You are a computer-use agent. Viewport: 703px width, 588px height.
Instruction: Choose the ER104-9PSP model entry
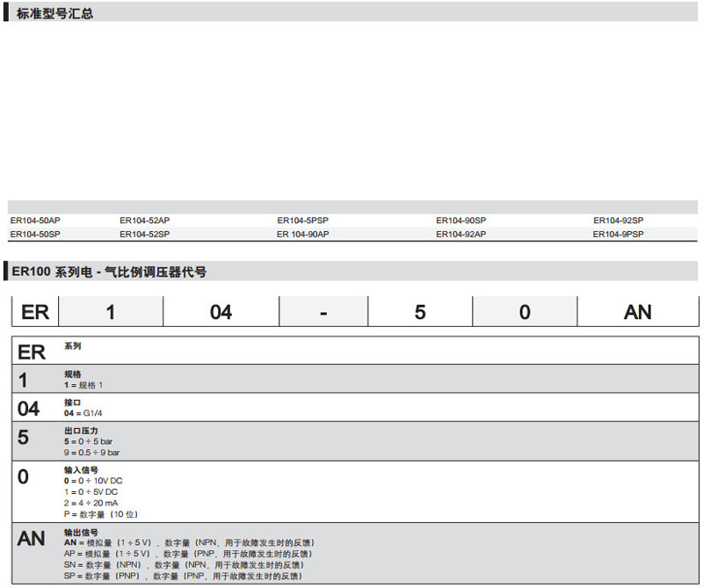pos(618,235)
